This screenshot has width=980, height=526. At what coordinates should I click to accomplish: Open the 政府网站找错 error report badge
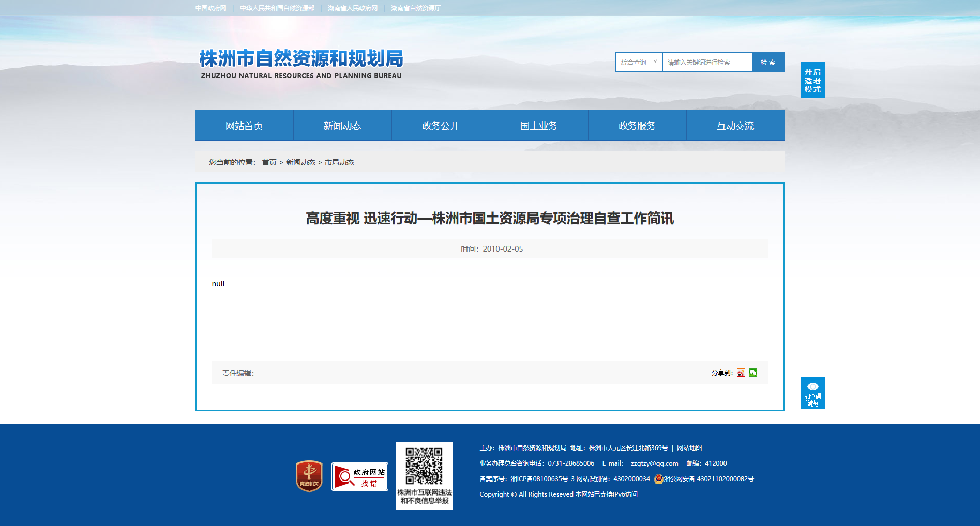click(x=360, y=476)
